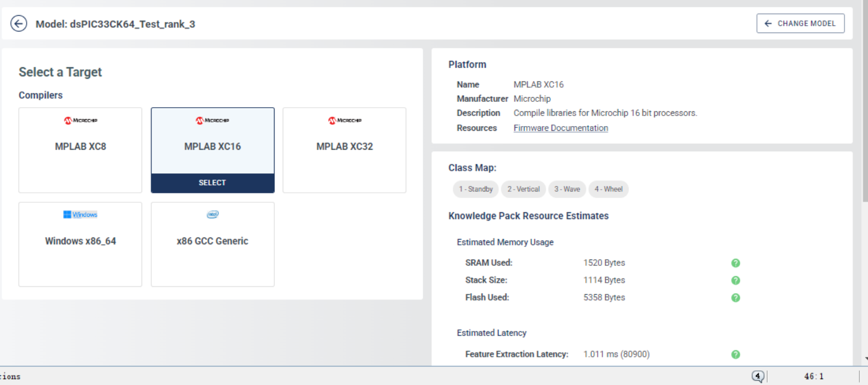Click the green help icon for Stack Size

pyautogui.click(x=736, y=280)
